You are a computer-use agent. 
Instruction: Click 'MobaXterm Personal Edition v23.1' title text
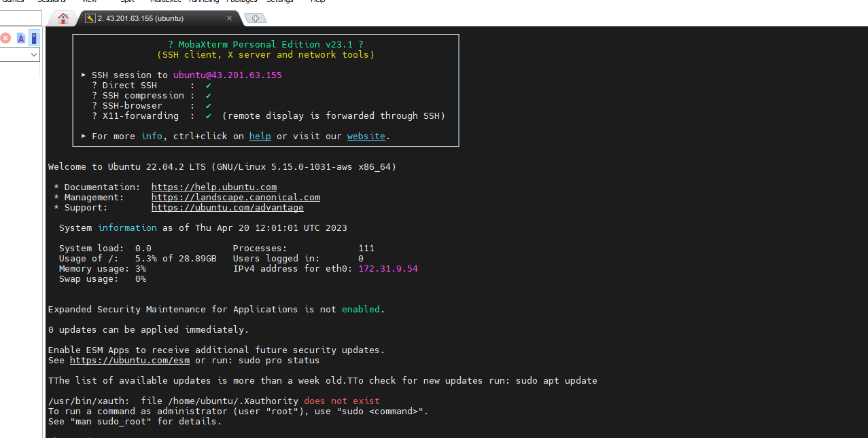(266, 44)
